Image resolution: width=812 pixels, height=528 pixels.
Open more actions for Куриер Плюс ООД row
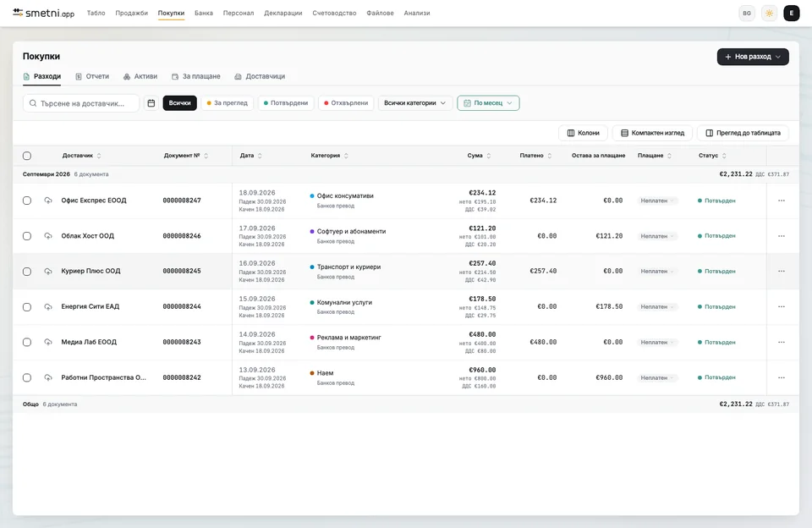pyautogui.click(x=782, y=271)
